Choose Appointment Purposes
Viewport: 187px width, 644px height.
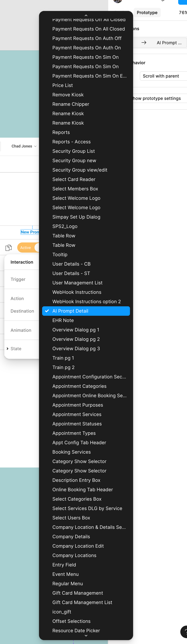point(86,405)
